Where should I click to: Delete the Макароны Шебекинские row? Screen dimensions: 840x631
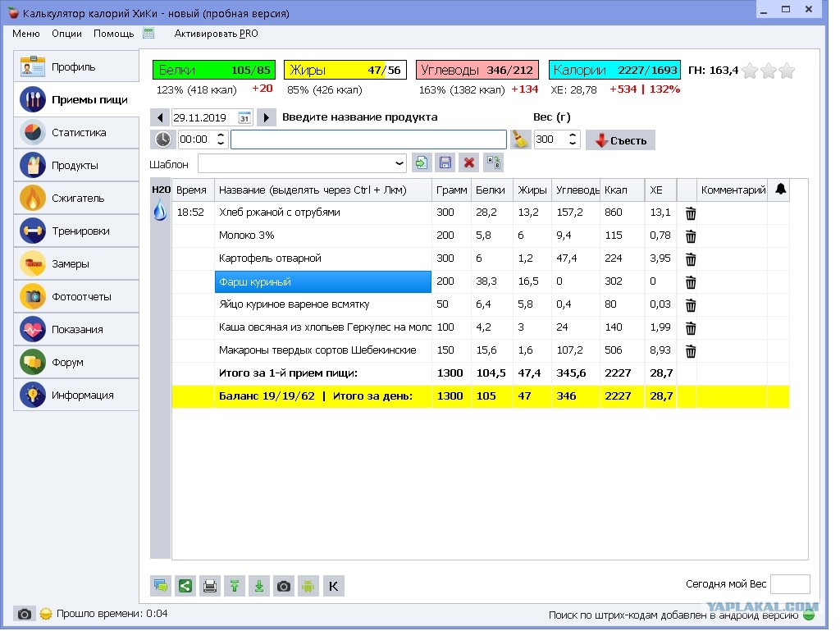click(x=691, y=351)
